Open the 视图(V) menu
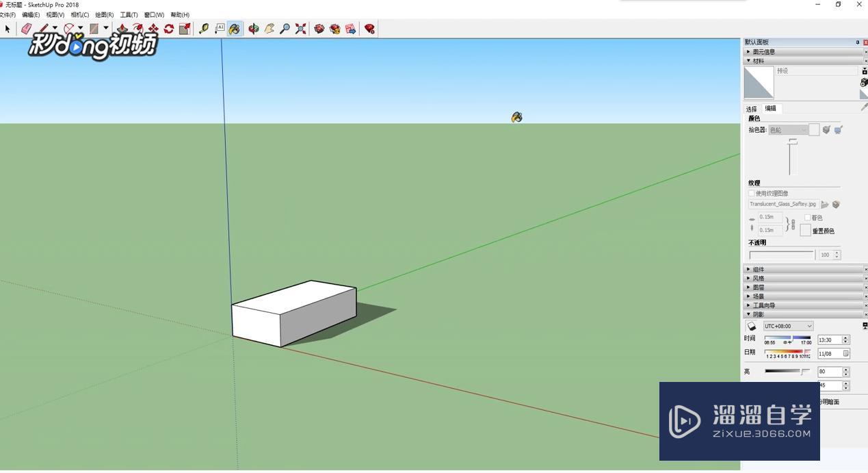868x473 pixels. coord(55,14)
